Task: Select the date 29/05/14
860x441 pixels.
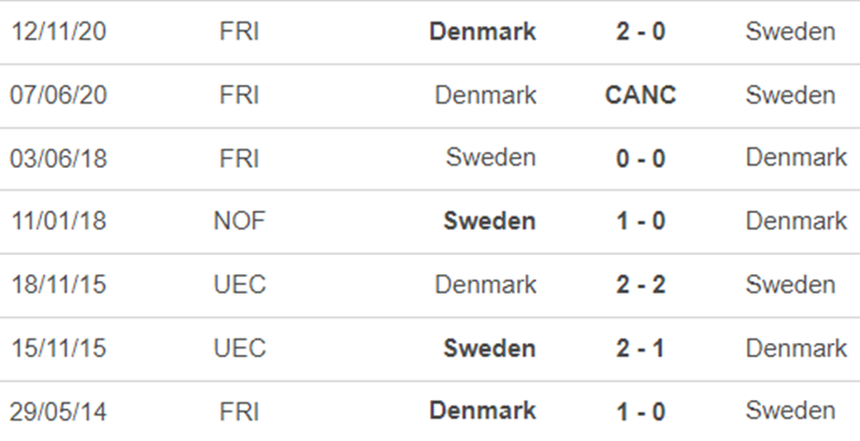Action: coord(58,411)
